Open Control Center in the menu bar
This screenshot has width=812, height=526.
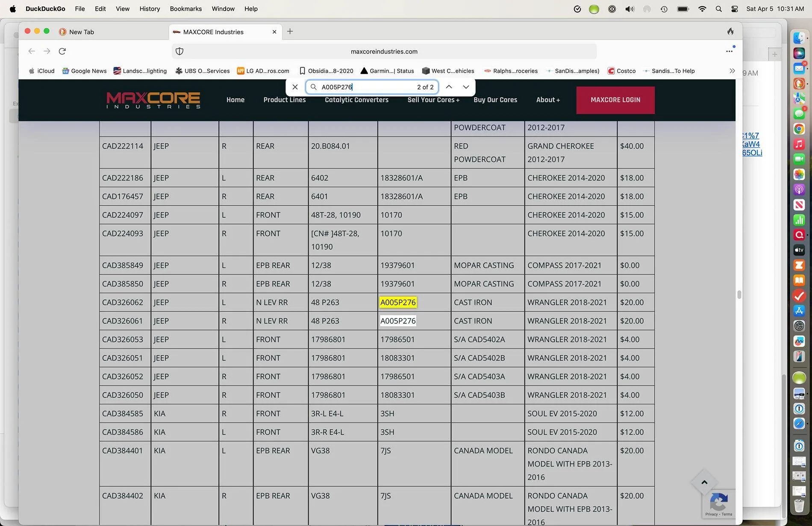[x=735, y=9]
